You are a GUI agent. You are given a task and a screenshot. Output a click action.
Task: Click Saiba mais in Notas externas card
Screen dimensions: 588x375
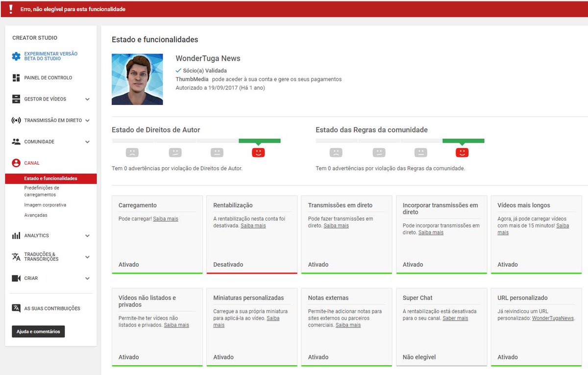[348, 325]
